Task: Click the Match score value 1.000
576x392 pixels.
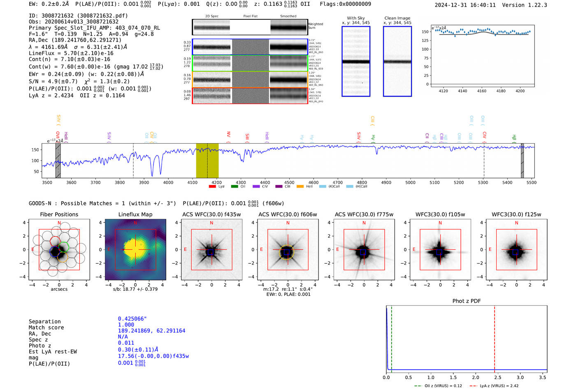Action: click(126, 325)
